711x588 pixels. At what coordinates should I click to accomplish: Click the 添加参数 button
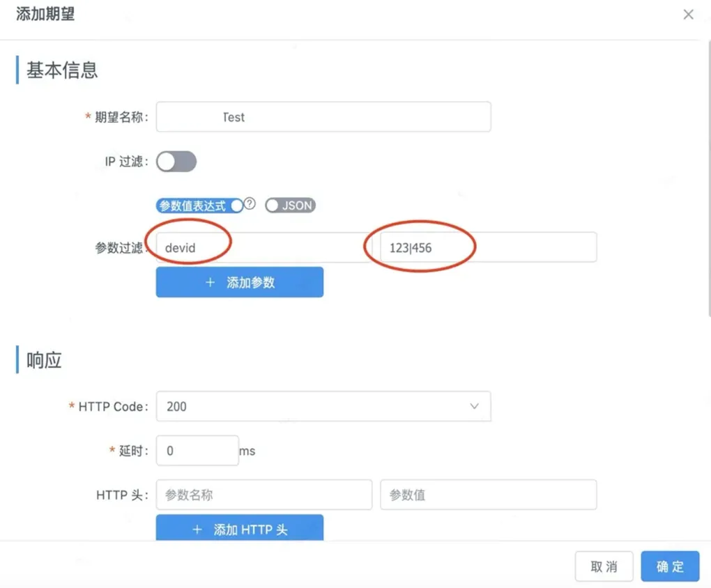240,282
